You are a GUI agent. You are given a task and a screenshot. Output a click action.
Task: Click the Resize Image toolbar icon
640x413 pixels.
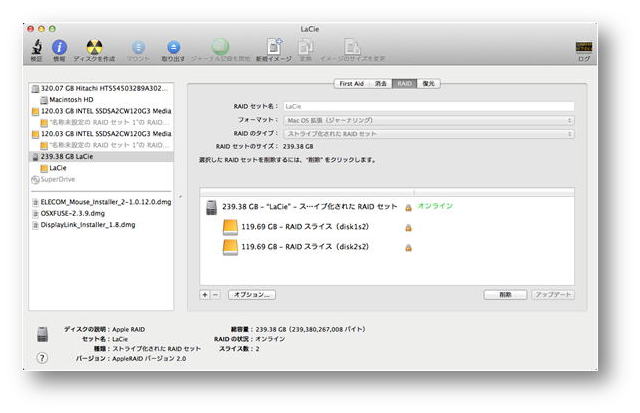(x=352, y=47)
